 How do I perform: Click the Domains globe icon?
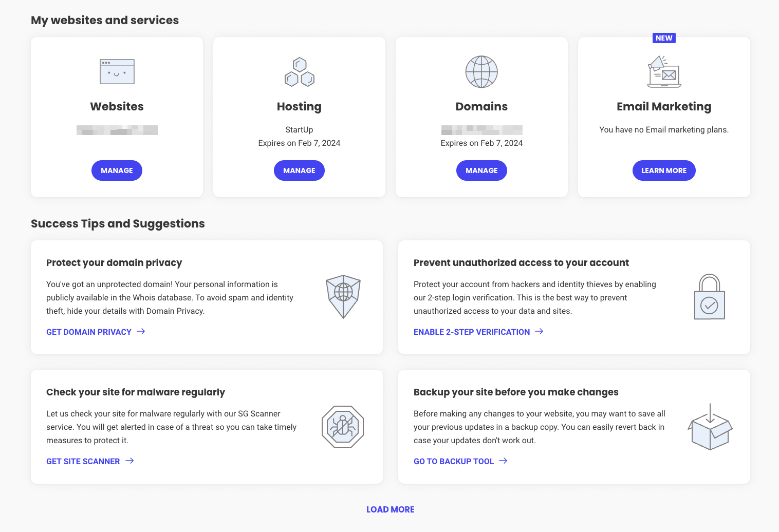481,72
